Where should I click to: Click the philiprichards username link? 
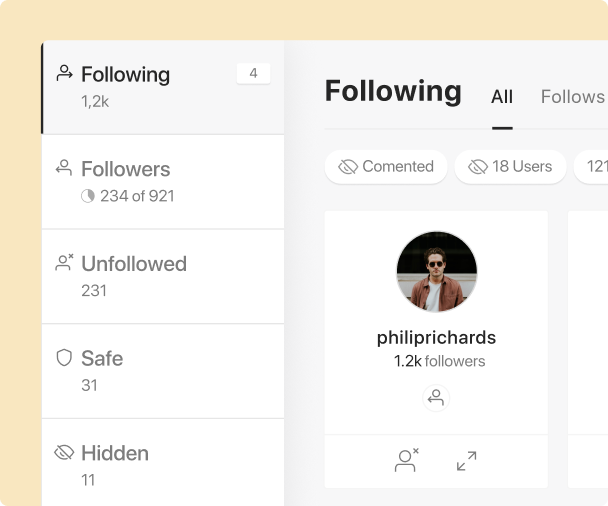click(437, 337)
